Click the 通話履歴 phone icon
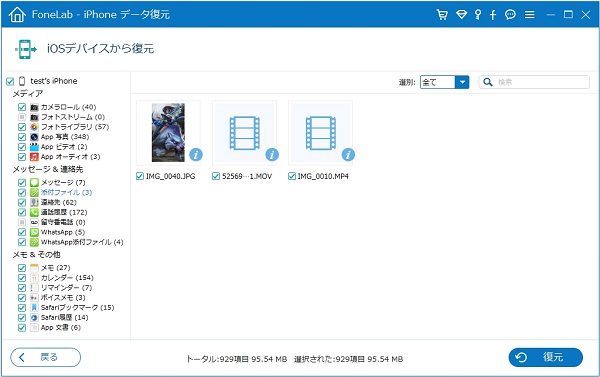Image resolution: width=600 pixels, height=377 pixels. click(x=34, y=212)
